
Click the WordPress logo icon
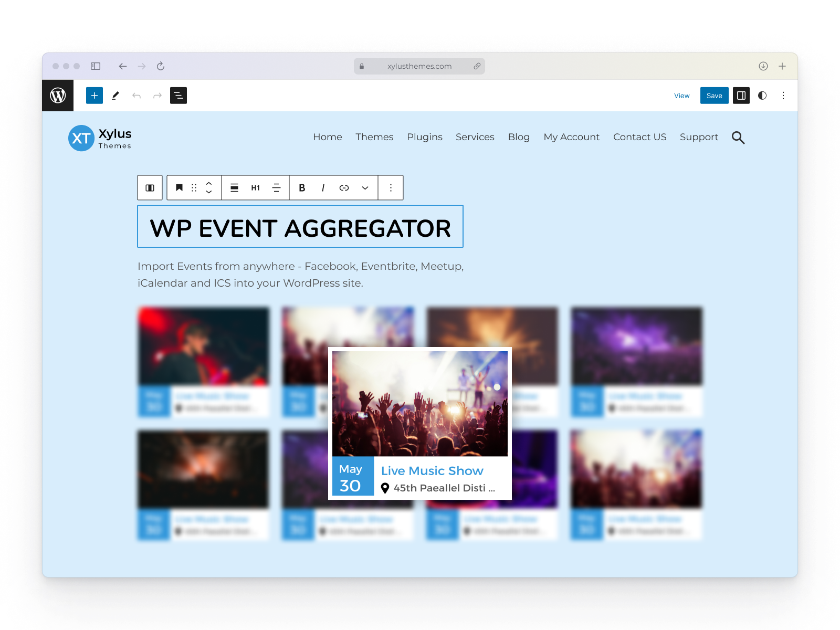(x=58, y=96)
